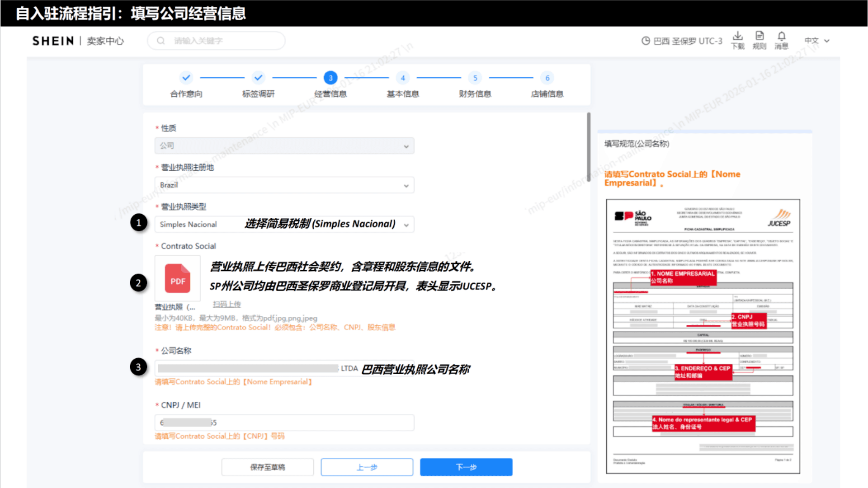Click the 规则 label under rules icon
The width and height of the screenshot is (868, 488).
[759, 46]
